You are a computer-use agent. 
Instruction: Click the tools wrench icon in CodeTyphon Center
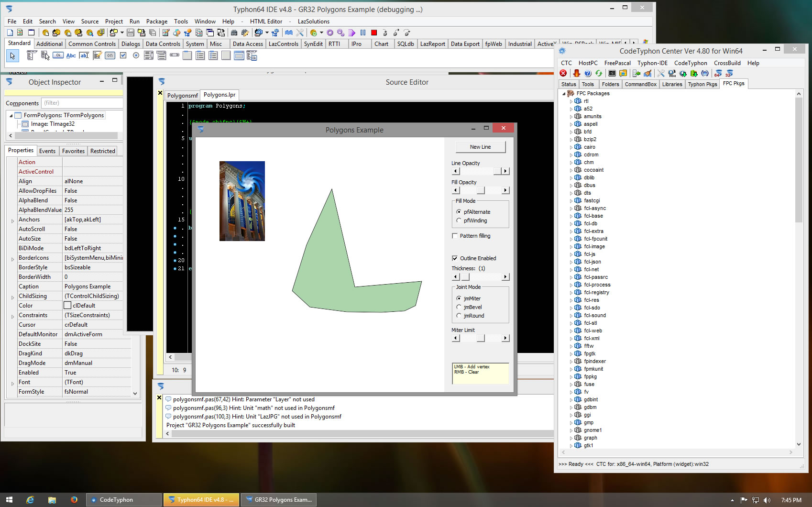pyautogui.click(x=661, y=73)
